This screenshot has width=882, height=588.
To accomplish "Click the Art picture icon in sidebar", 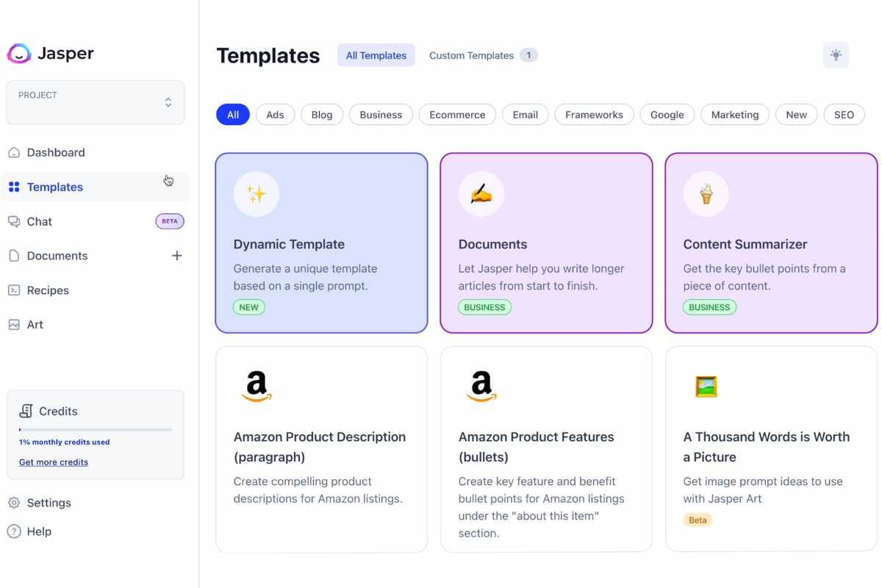I will click(14, 325).
